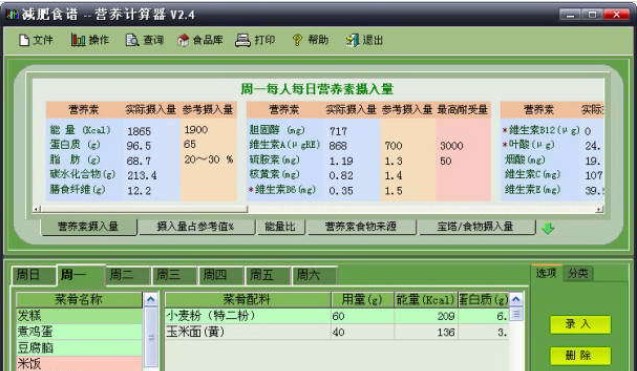Open the 食品库 menu
The width and height of the screenshot is (637, 371).
(200, 40)
